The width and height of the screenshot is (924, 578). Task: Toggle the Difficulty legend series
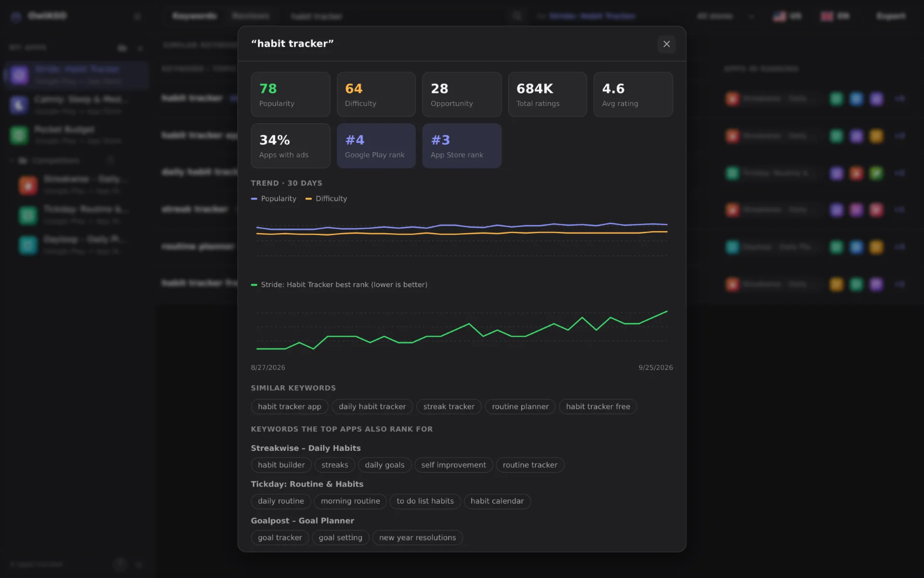tap(326, 198)
